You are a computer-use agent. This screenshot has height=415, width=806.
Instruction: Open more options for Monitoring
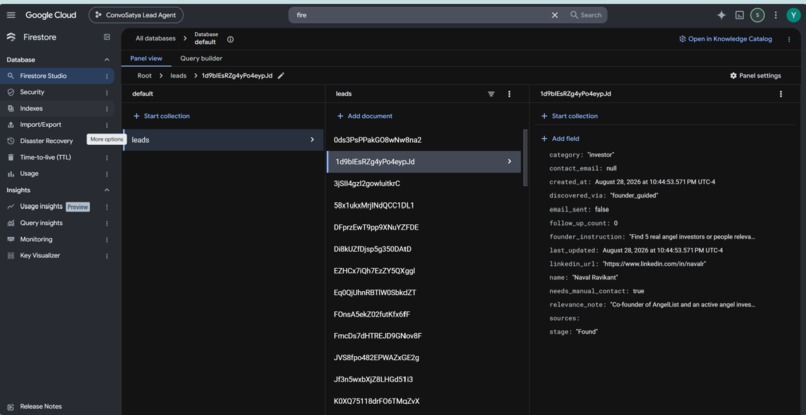[x=107, y=240]
